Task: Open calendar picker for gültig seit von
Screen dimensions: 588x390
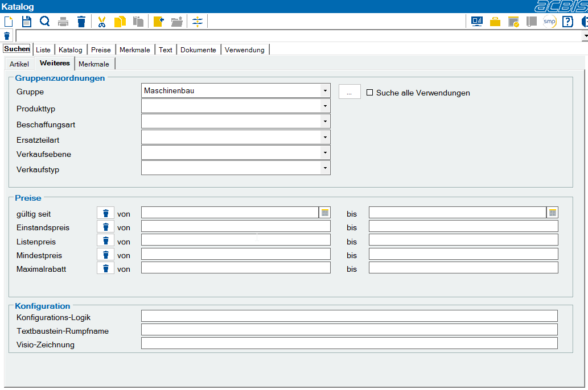Action: tap(325, 213)
